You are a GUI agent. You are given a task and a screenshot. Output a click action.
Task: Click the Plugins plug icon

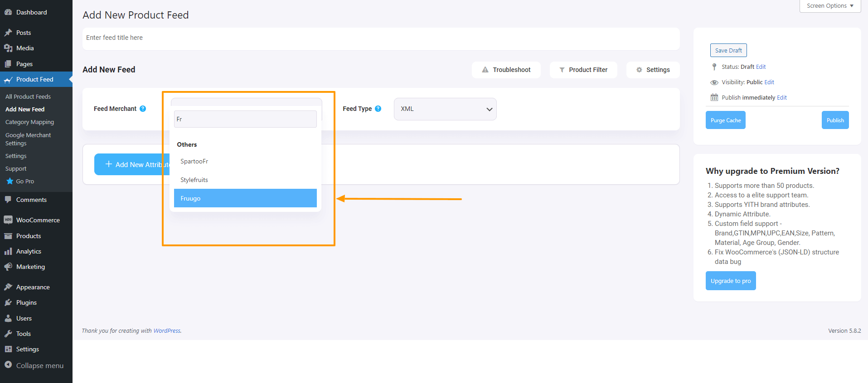tap(8, 302)
